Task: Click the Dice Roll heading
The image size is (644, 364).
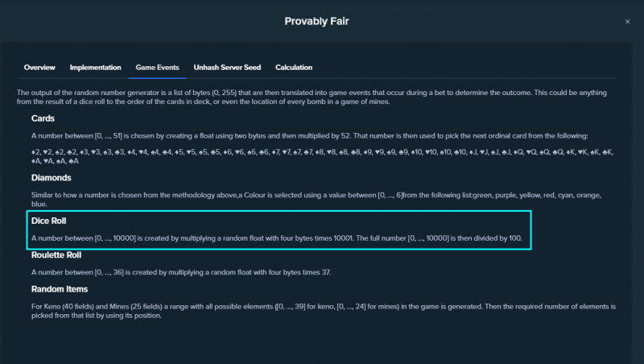Action: [x=48, y=221]
